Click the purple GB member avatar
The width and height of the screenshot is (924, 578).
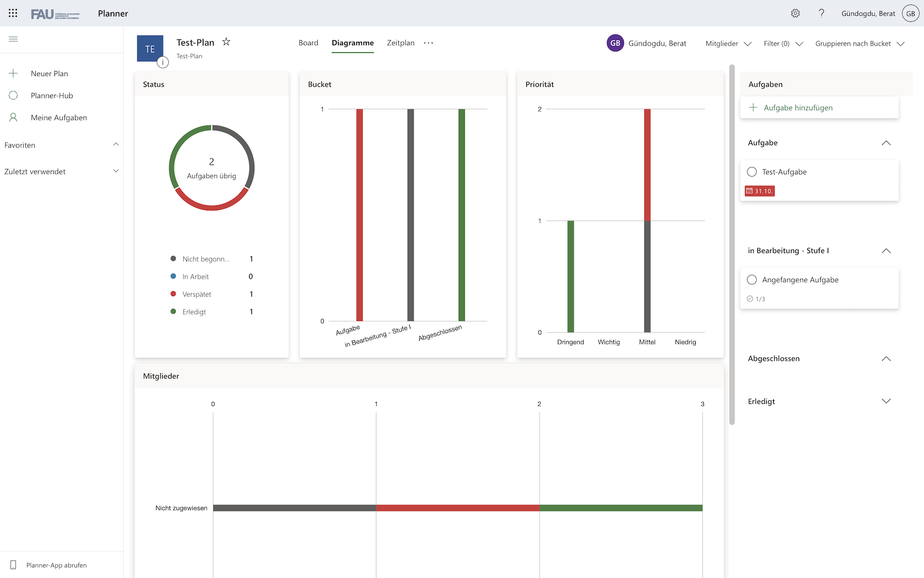point(615,43)
